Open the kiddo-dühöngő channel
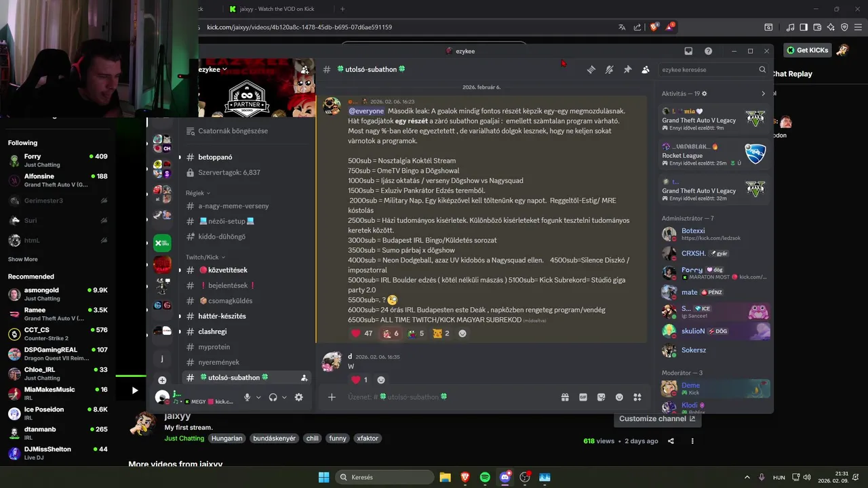Viewport: 868px width, 488px height. pos(245,237)
